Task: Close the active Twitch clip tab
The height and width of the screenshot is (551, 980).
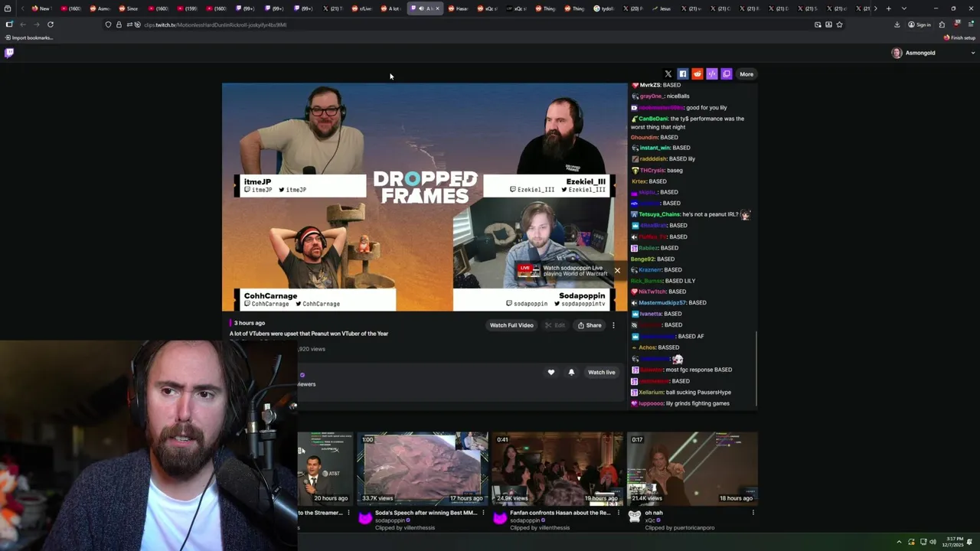Action: pos(438,8)
